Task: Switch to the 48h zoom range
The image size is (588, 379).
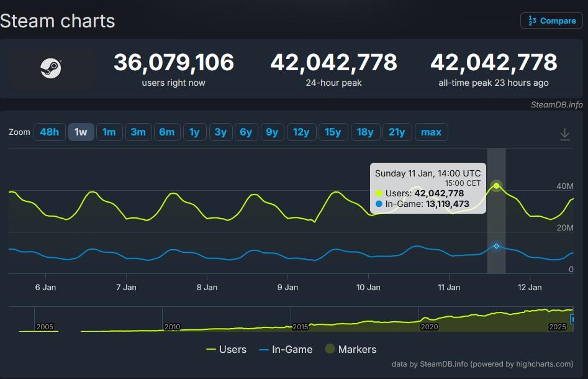Action: [x=50, y=132]
